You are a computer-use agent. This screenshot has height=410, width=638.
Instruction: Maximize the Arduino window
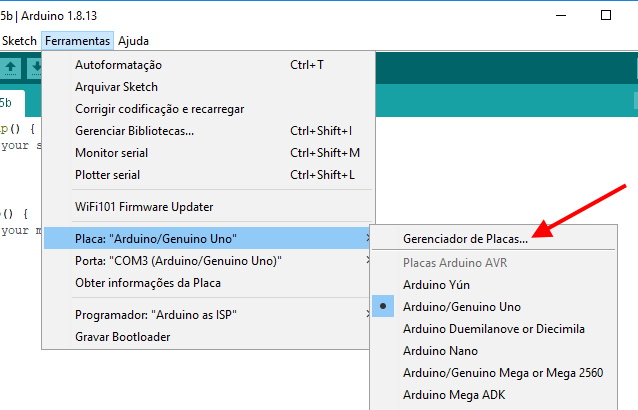click(606, 15)
